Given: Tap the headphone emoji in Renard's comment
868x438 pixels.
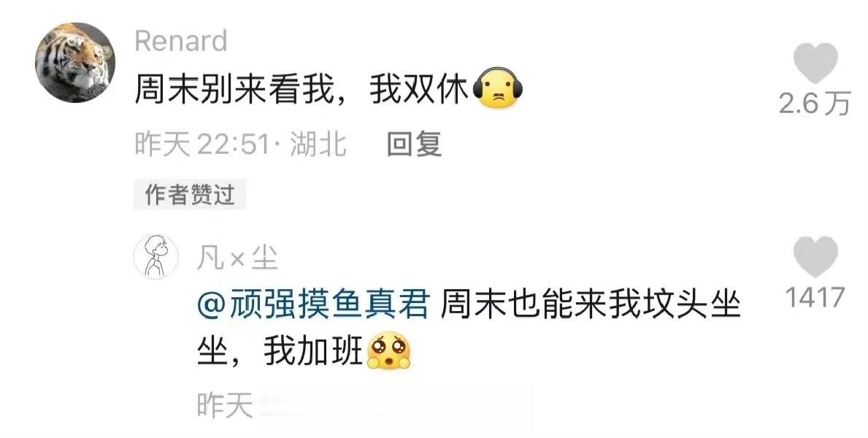Looking at the screenshot, I should [x=499, y=88].
